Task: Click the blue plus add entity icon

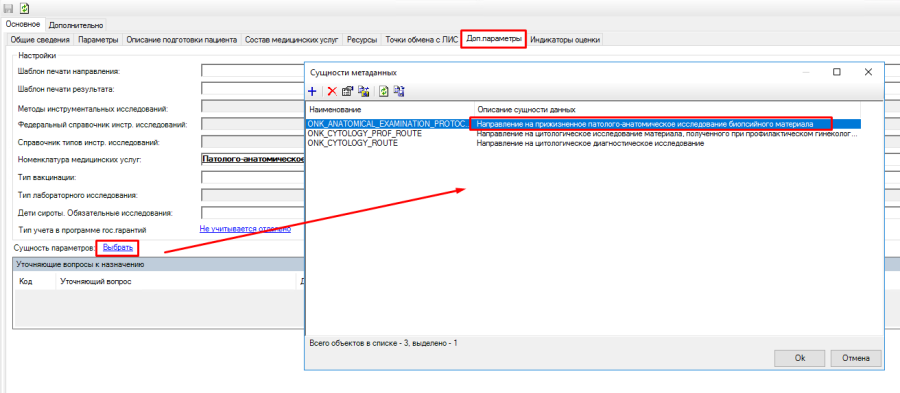Action: (312, 91)
